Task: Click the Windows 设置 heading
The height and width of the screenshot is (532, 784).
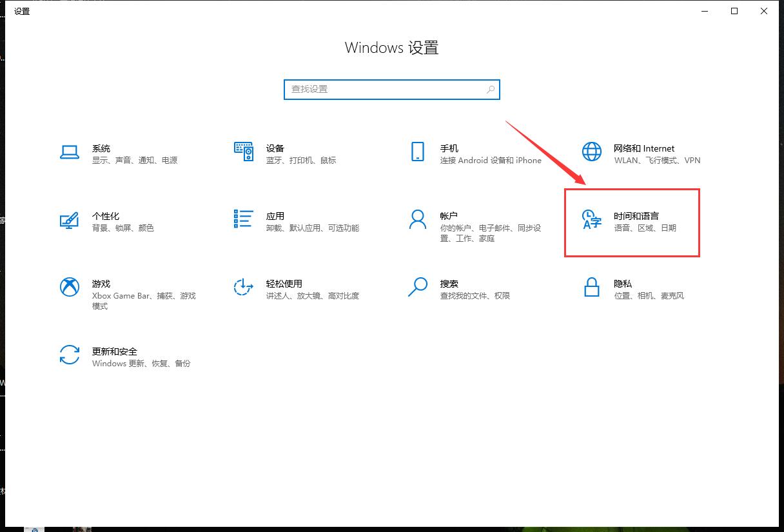Action: pos(391,48)
